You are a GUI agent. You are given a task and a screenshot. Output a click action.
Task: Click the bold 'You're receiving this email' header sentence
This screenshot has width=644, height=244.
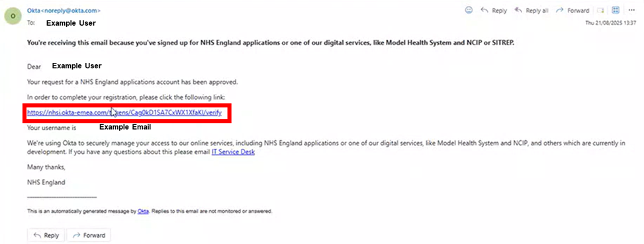[x=271, y=42]
